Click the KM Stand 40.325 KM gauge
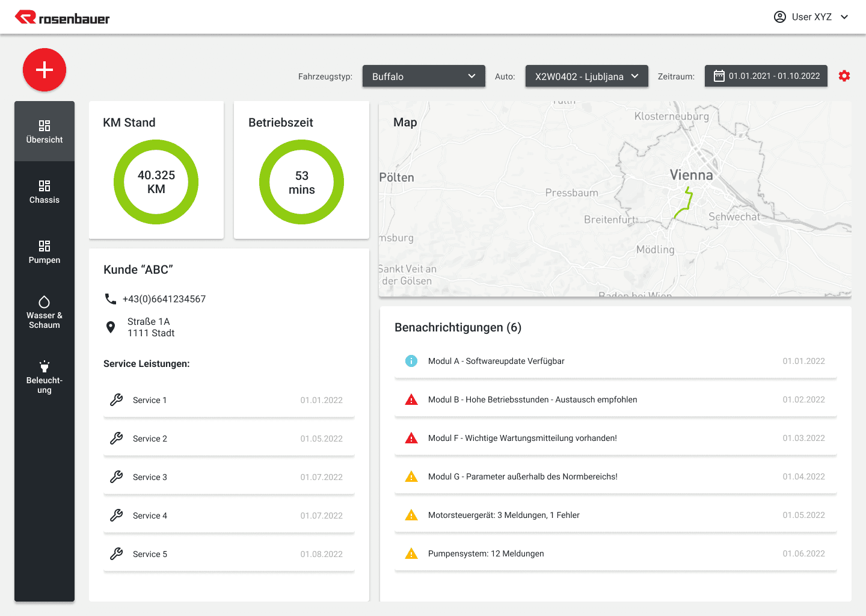Image resolution: width=866 pixels, height=616 pixels. pyautogui.click(x=156, y=182)
